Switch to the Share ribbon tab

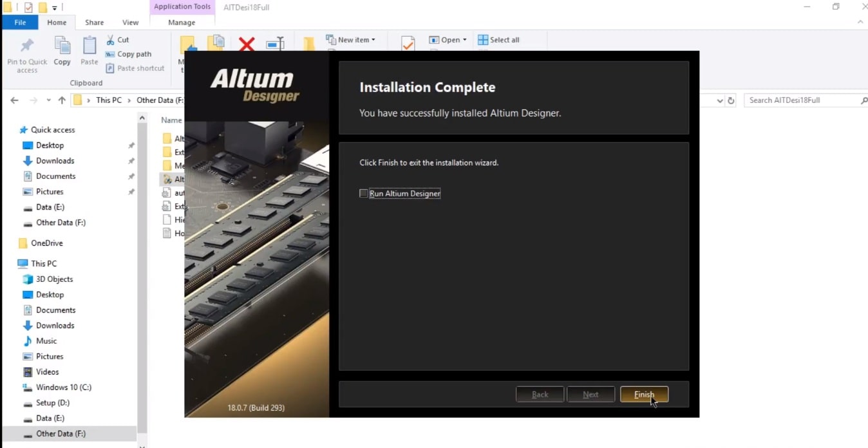[94, 23]
